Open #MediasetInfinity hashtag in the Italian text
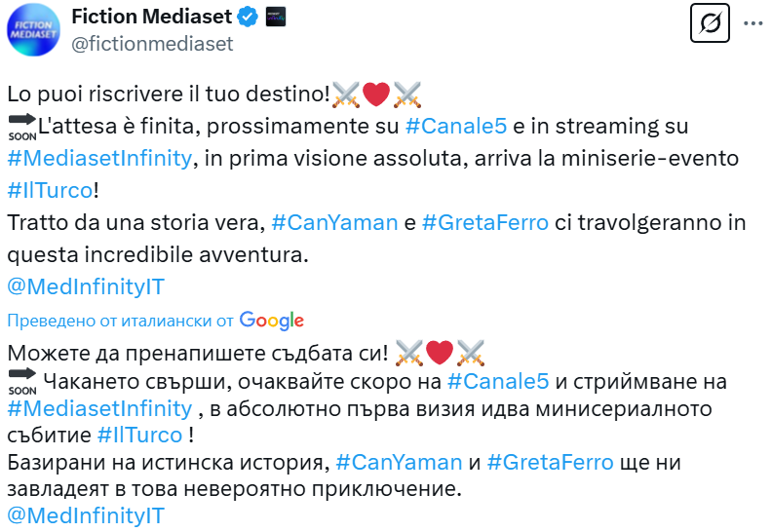Image resolution: width=772 pixels, height=532 pixels. click(98, 158)
